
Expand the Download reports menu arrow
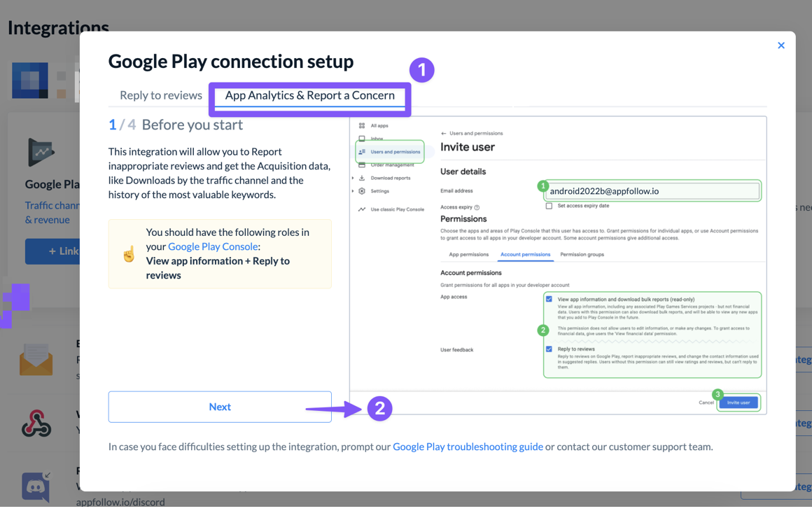click(353, 178)
